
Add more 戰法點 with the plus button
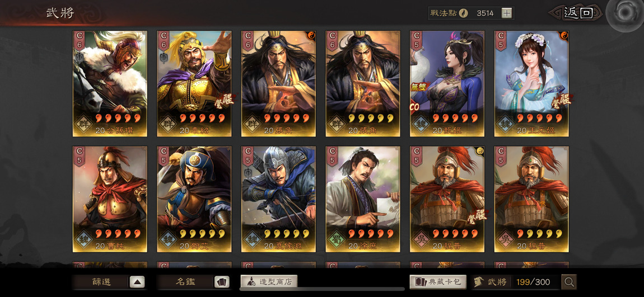coord(507,13)
